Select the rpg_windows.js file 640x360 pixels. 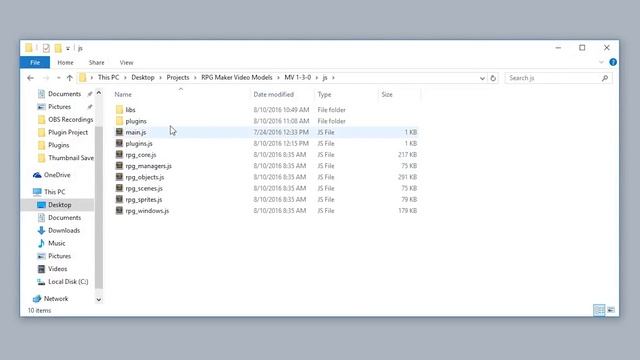point(147,211)
